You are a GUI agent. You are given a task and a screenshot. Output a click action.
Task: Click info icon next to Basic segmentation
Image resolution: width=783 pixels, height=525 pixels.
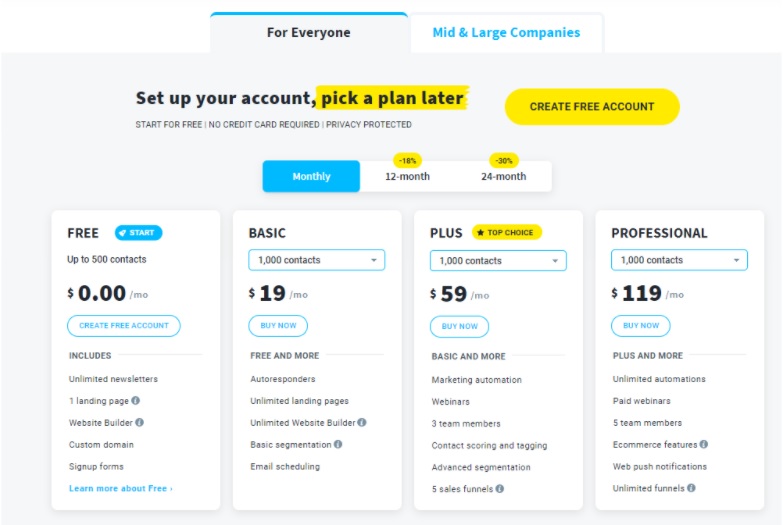338,444
